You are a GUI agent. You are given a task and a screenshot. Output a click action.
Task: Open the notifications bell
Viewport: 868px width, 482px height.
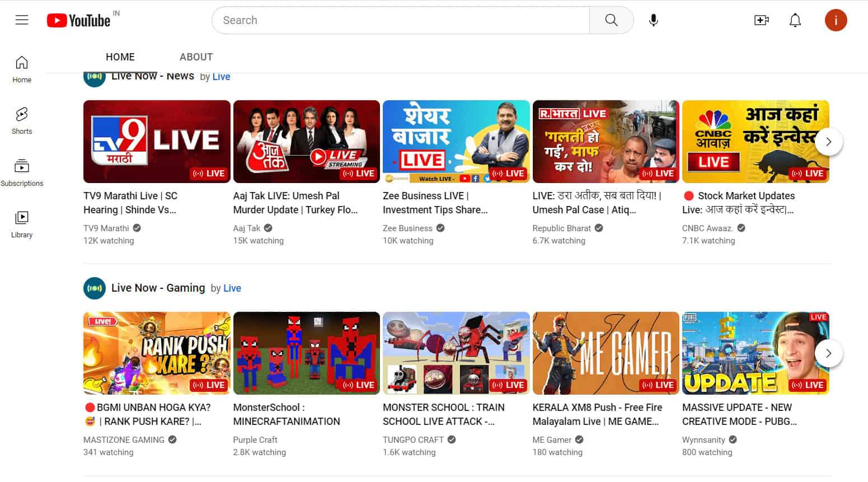(795, 20)
